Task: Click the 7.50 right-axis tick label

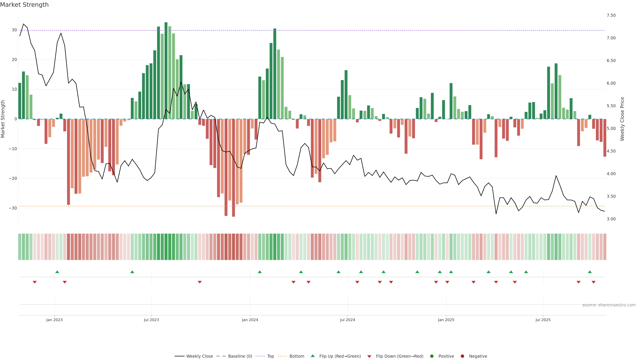Action: pos(611,15)
